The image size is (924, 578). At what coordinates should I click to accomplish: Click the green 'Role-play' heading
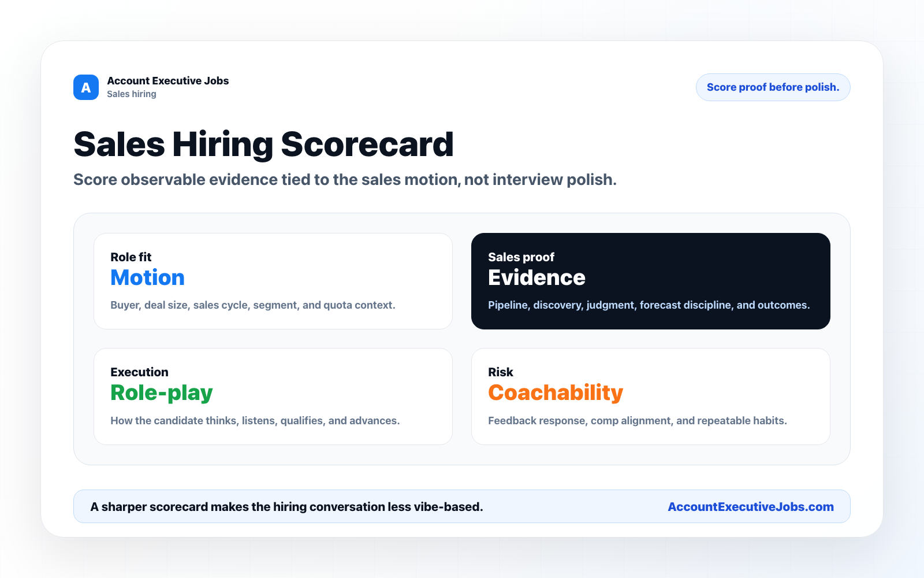[x=162, y=393]
